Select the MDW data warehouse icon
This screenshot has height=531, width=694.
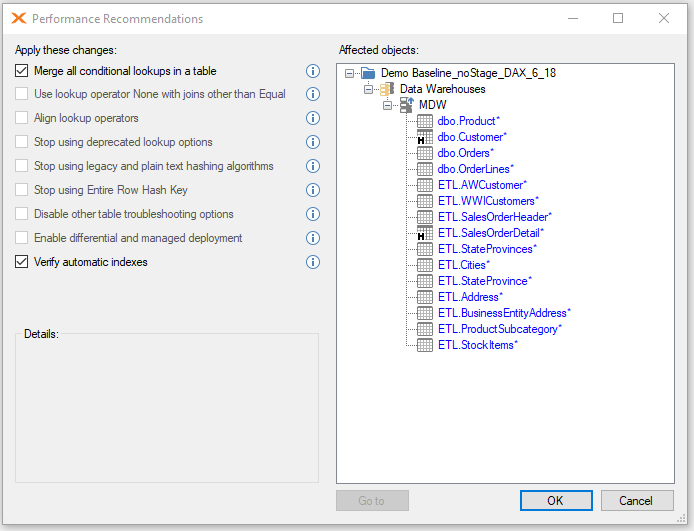click(x=407, y=105)
